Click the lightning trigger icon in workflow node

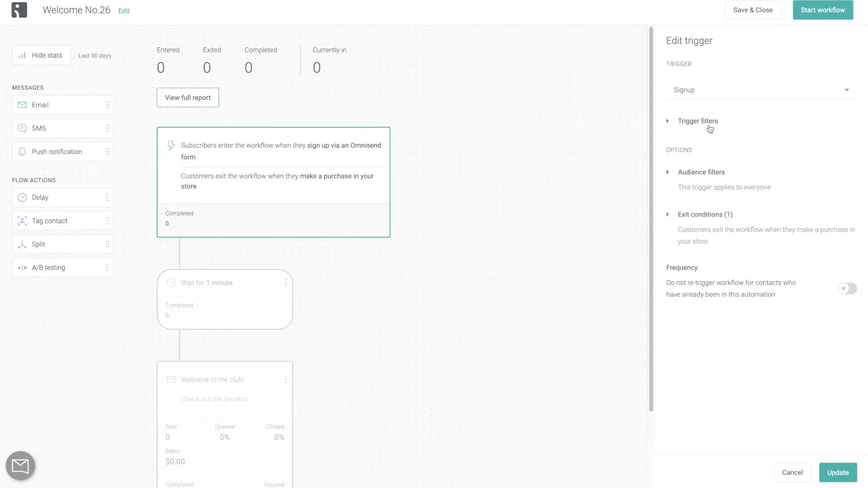tap(171, 145)
